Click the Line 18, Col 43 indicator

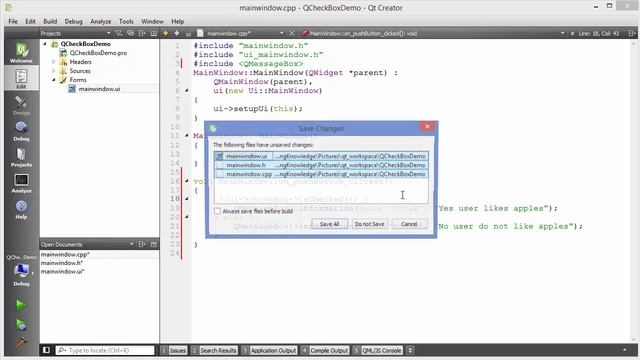click(x=598, y=33)
